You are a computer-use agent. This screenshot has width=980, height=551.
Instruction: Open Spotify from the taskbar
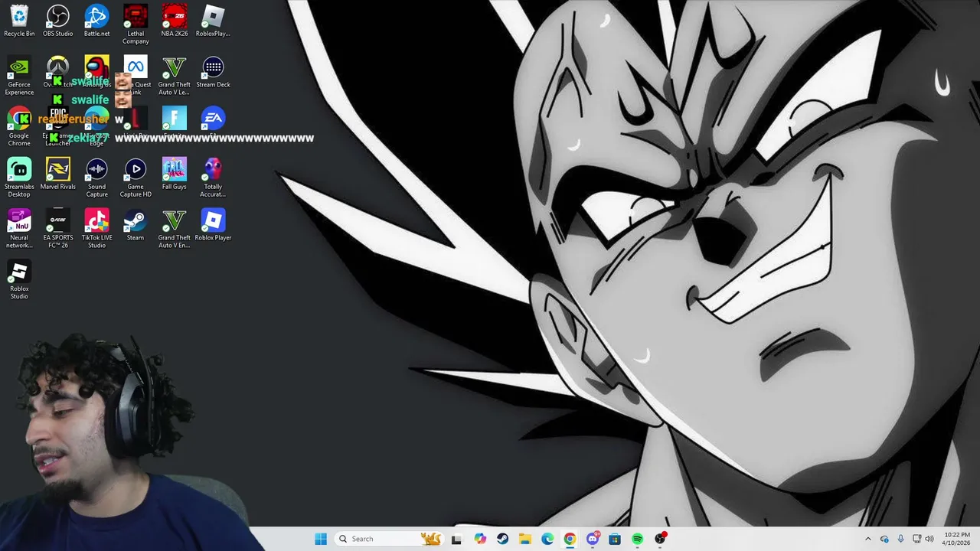638,539
